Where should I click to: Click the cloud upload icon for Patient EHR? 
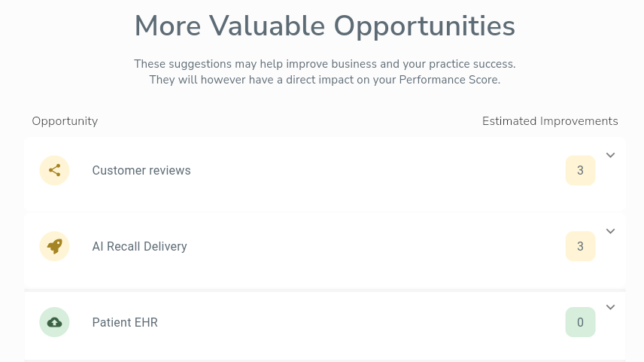(x=54, y=322)
